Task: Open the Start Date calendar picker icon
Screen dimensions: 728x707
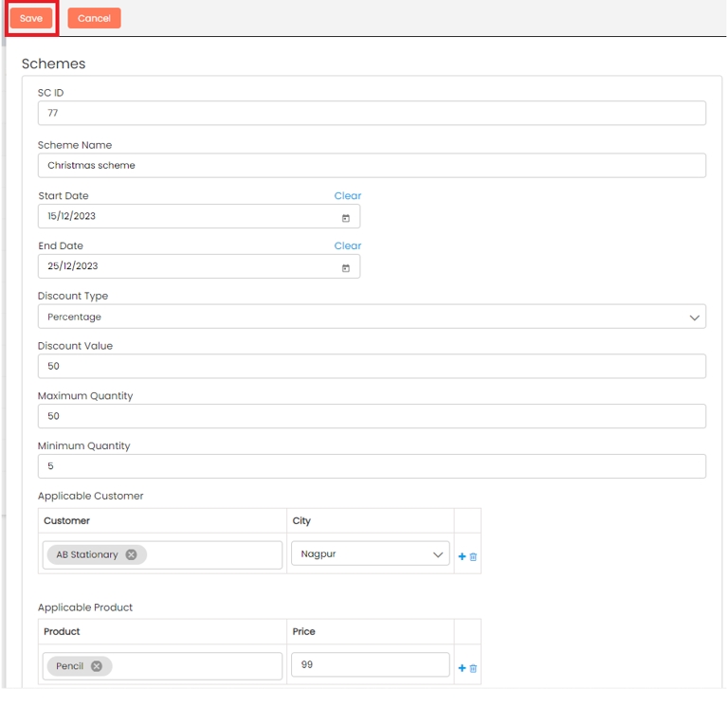Action: (345, 218)
